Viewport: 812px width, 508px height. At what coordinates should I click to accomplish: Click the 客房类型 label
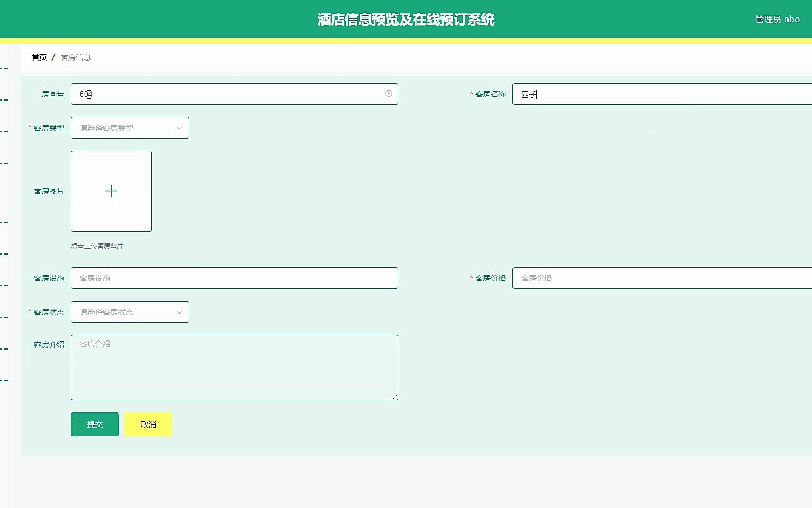[49, 128]
